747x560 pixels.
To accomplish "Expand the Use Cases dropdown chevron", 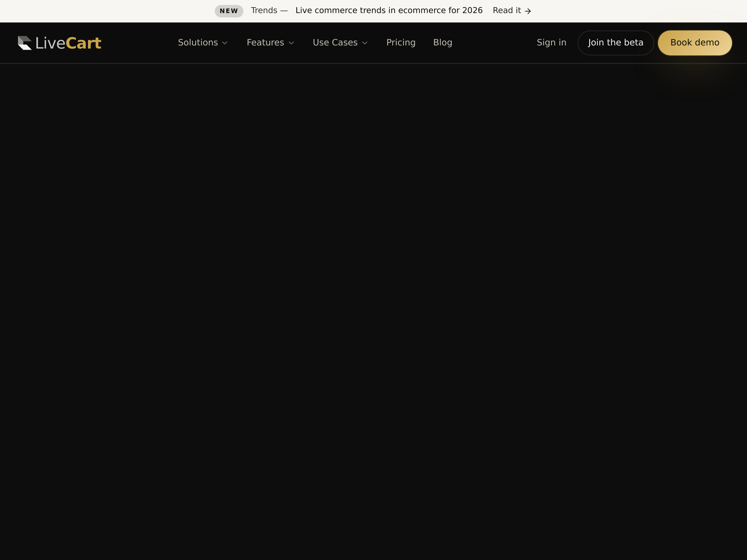I will click(365, 43).
